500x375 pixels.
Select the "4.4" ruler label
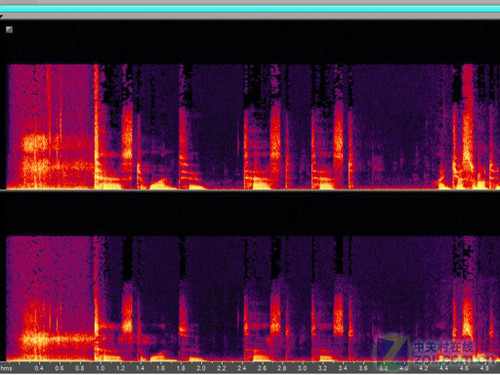click(x=444, y=368)
